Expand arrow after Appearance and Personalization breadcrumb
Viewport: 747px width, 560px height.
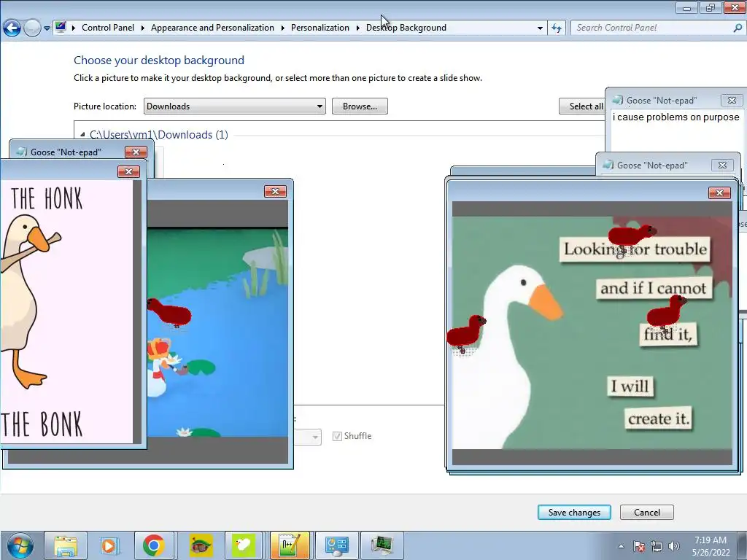282,28
